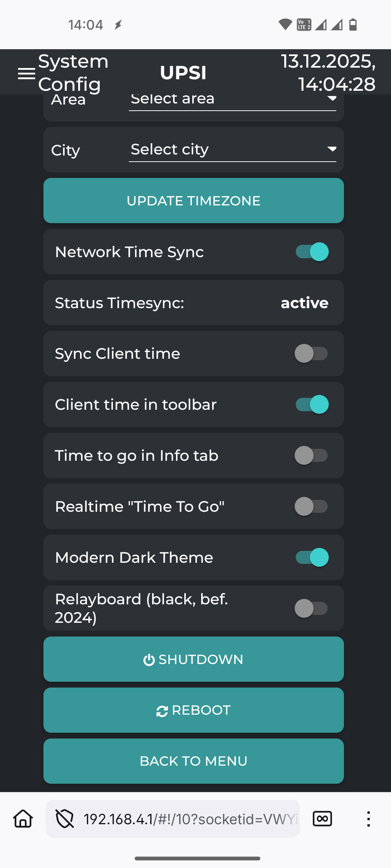The width and height of the screenshot is (391, 868).
Task: Click the City dropdown arrow
Action: pyautogui.click(x=332, y=149)
